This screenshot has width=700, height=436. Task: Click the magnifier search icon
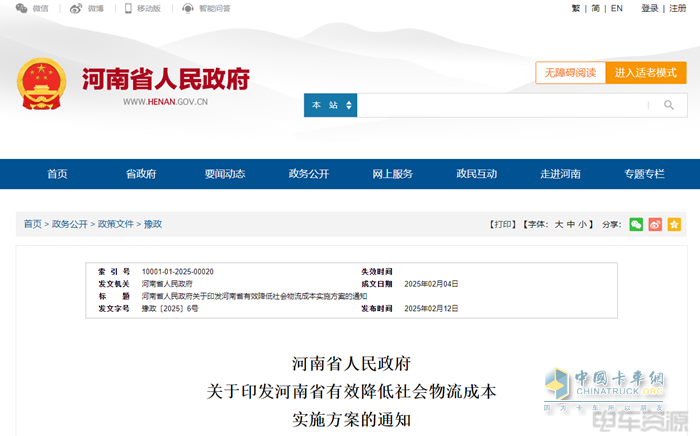[668, 105]
